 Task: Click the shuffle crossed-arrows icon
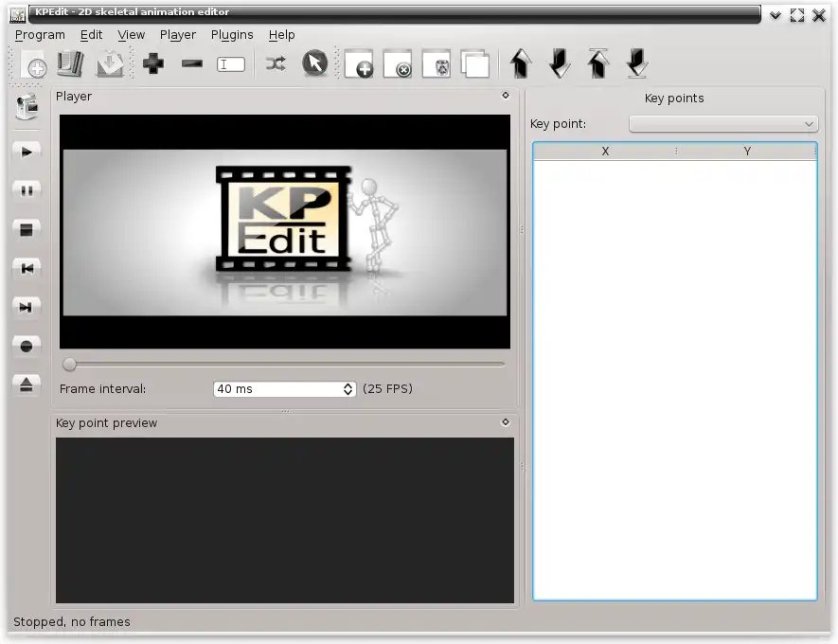pos(276,64)
